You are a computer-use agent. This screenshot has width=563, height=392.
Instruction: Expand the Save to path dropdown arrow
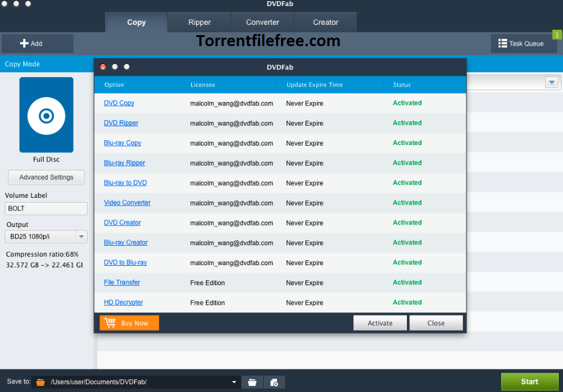click(x=234, y=382)
